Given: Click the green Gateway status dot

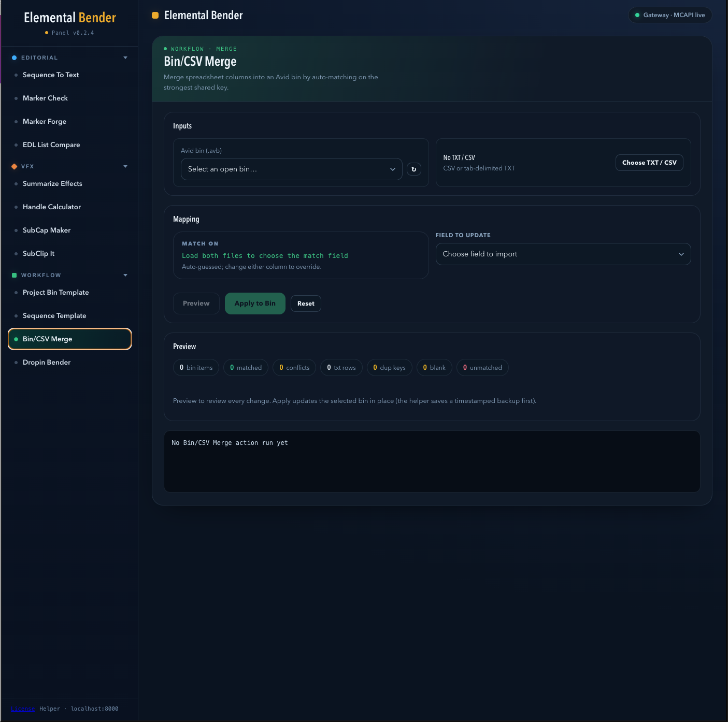Looking at the screenshot, I should (637, 15).
